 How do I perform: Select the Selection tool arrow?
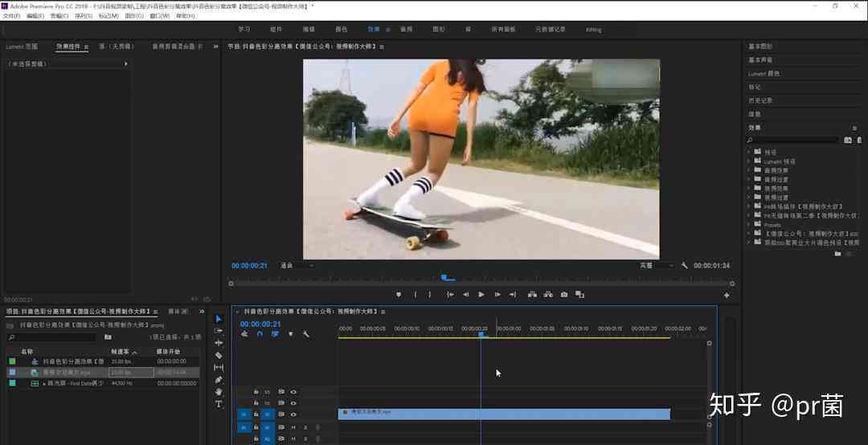coord(219,319)
